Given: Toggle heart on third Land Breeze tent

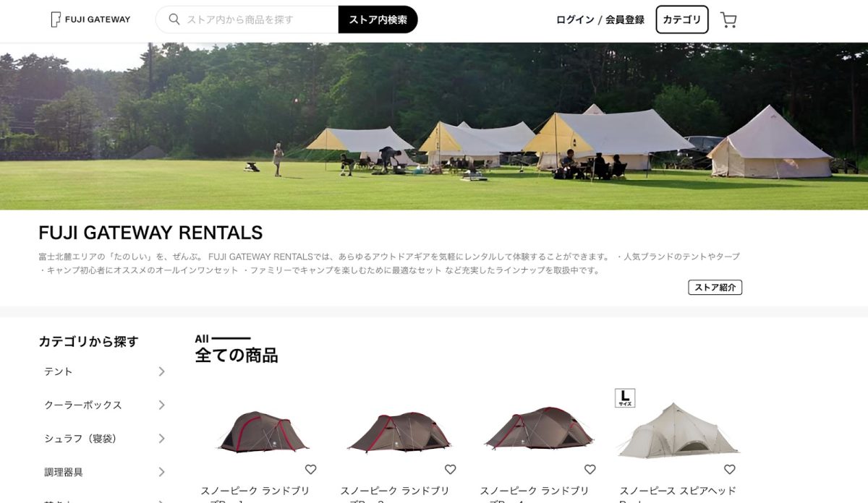Looking at the screenshot, I should pos(590,469).
